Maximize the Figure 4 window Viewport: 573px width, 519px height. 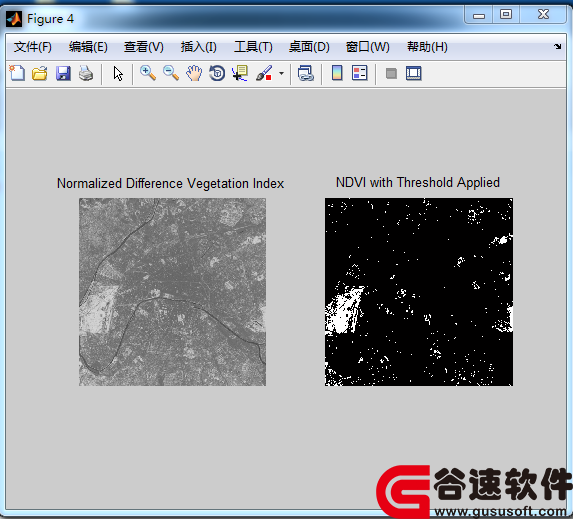(506, 15)
